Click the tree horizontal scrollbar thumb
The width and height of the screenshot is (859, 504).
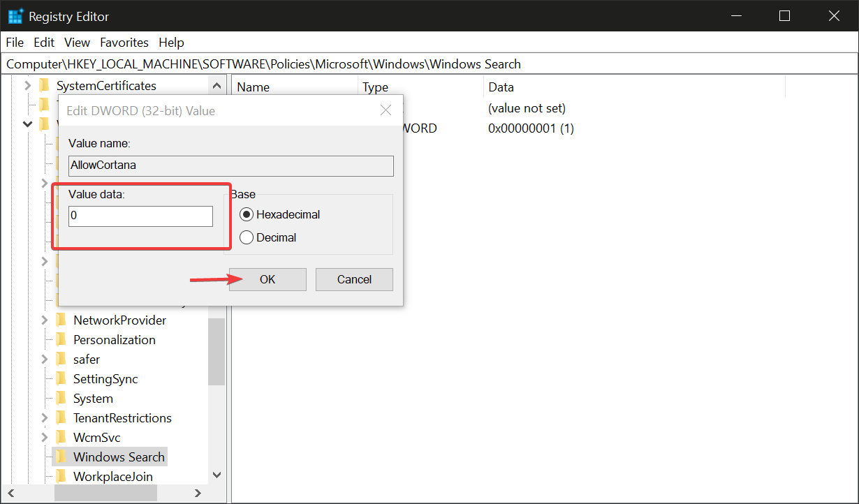106,493
